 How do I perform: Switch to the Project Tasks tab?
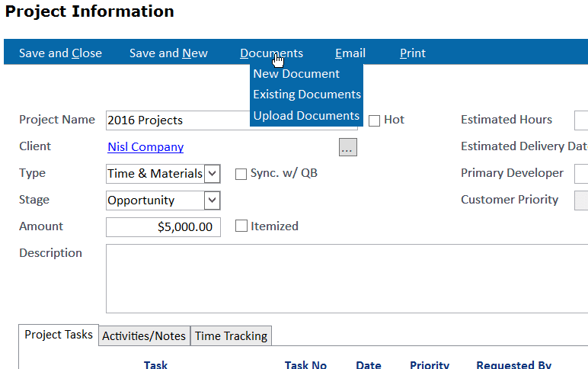pyautogui.click(x=59, y=335)
